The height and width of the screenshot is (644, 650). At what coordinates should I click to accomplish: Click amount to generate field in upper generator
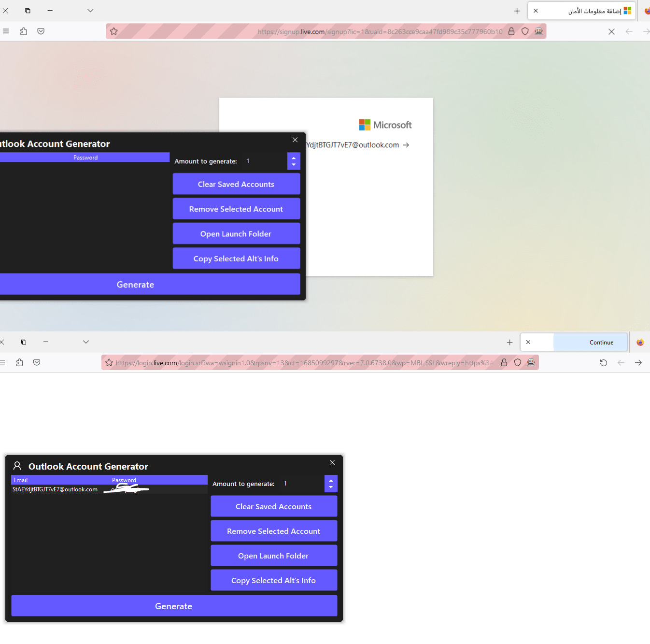[x=265, y=161]
